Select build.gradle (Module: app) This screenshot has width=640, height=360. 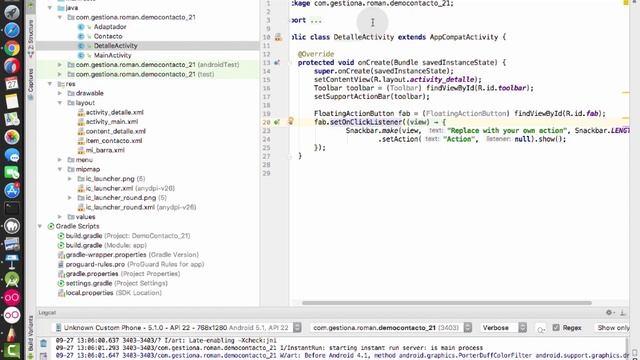(106, 245)
